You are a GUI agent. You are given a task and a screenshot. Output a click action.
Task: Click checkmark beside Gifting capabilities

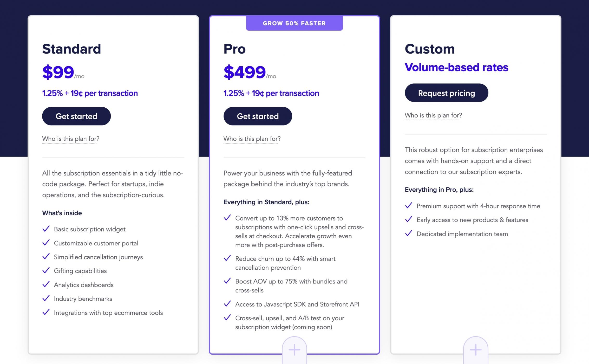pyautogui.click(x=46, y=270)
